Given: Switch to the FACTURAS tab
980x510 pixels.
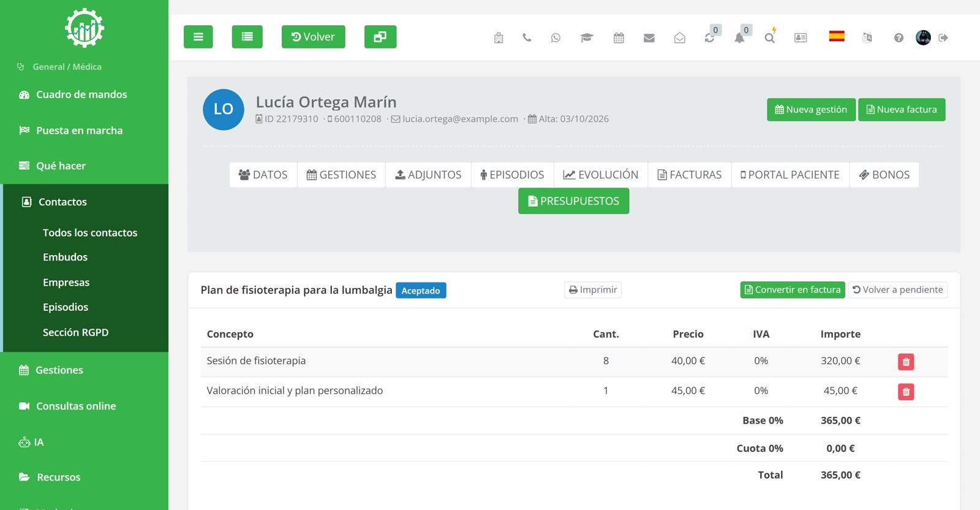Looking at the screenshot, I should click(x=690, y=175).
